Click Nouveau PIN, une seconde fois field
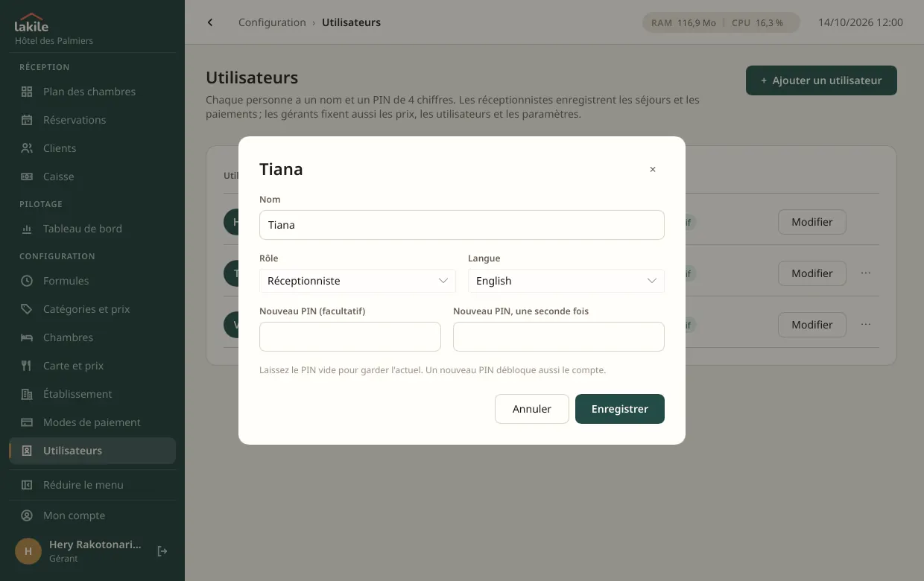The width and height of the screenshot is (924, 581). coord(559,337)
